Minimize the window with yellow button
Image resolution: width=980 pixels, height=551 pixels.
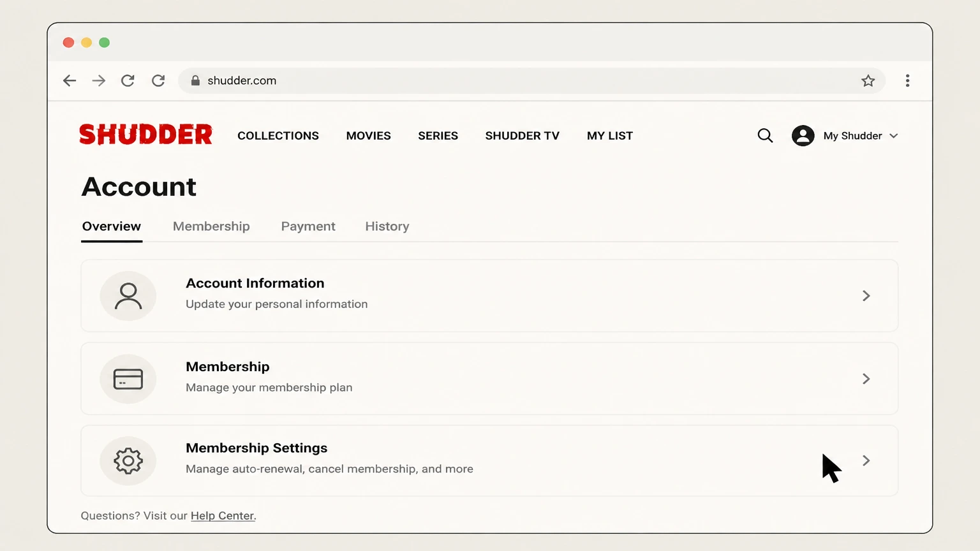coord(86,43)
